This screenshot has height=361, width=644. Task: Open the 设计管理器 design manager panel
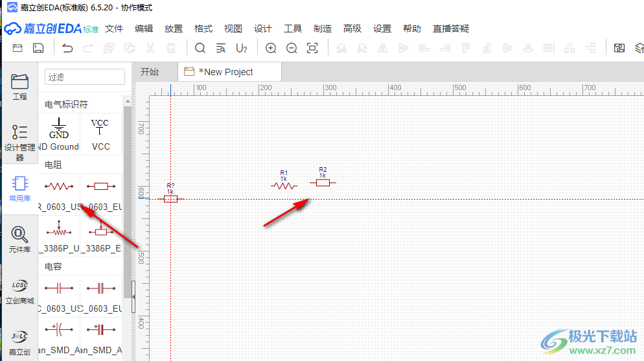(19, 143)
